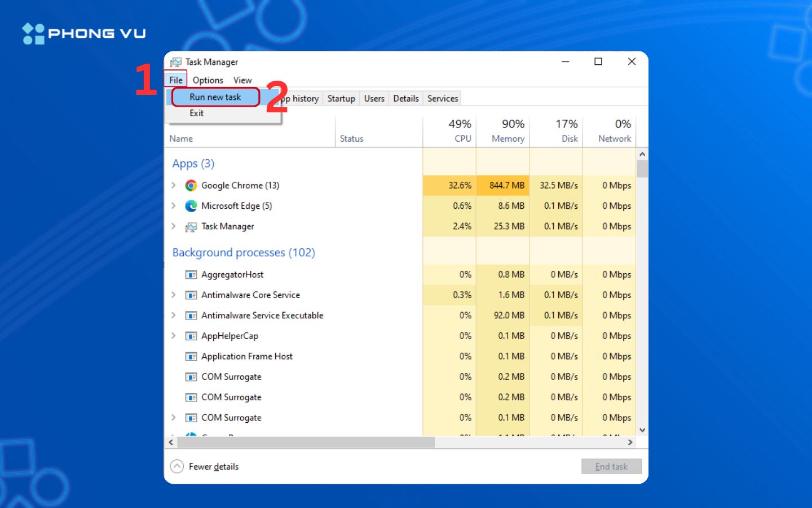Choose Run new task from File menu

(215, 97)
